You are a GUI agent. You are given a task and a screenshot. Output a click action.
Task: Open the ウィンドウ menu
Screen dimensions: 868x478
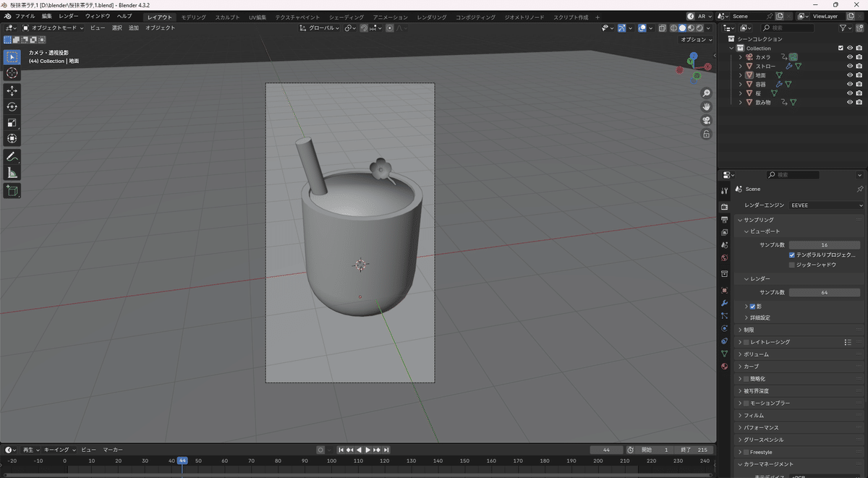[98, 16]
